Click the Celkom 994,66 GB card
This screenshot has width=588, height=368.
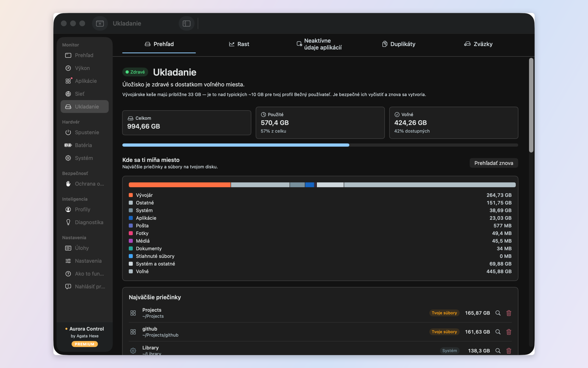pos(187,123)
